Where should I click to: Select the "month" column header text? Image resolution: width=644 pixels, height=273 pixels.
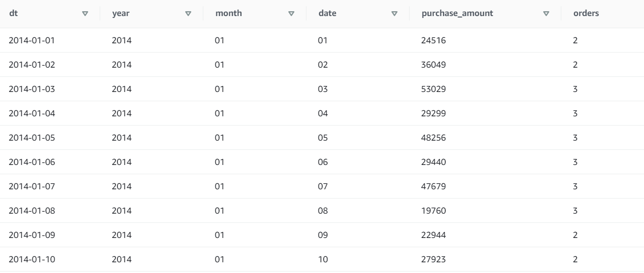[x=226, y=14]
